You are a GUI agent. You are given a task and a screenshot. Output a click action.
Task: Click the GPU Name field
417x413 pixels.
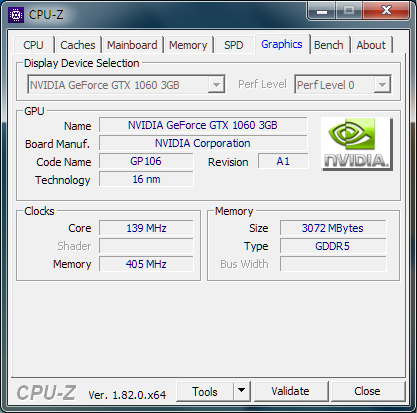[x=203, y=125]
